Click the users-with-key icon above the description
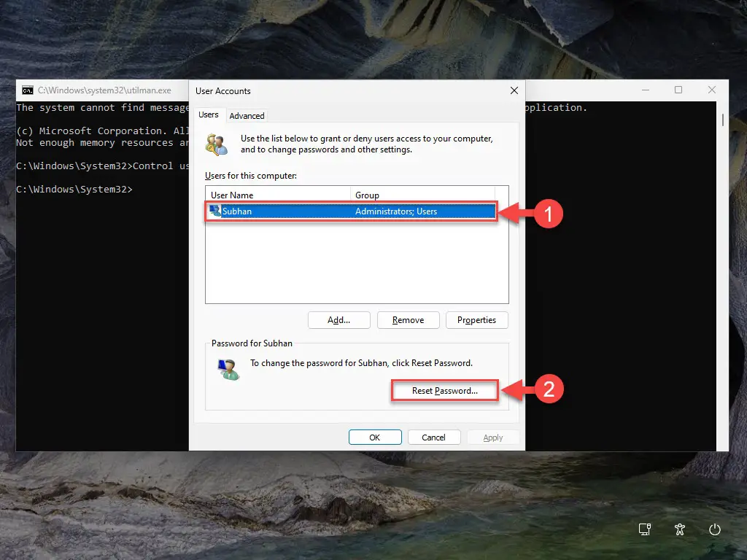Image resolution: width=747 pixels, height=560 pixels. pos(217,143)
